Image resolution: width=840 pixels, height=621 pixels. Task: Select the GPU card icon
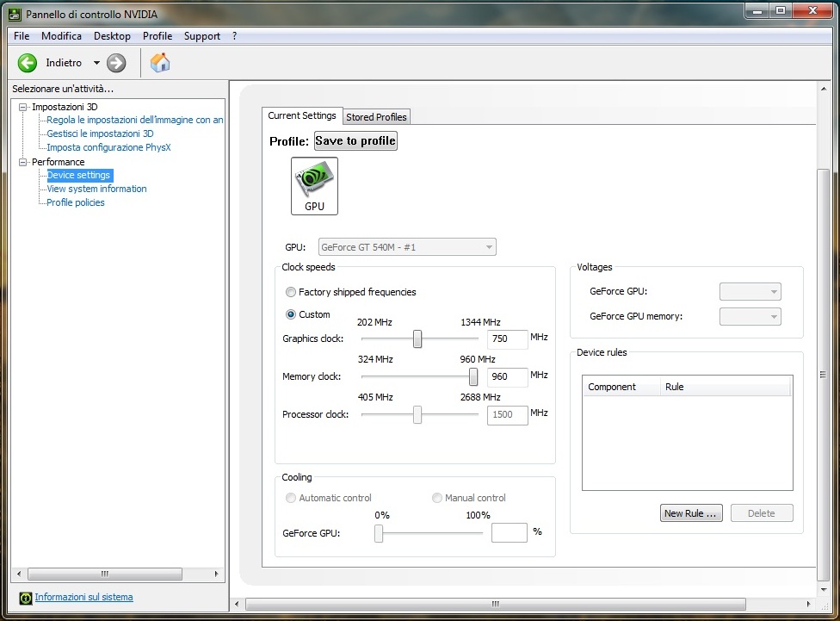pos(314,185)
